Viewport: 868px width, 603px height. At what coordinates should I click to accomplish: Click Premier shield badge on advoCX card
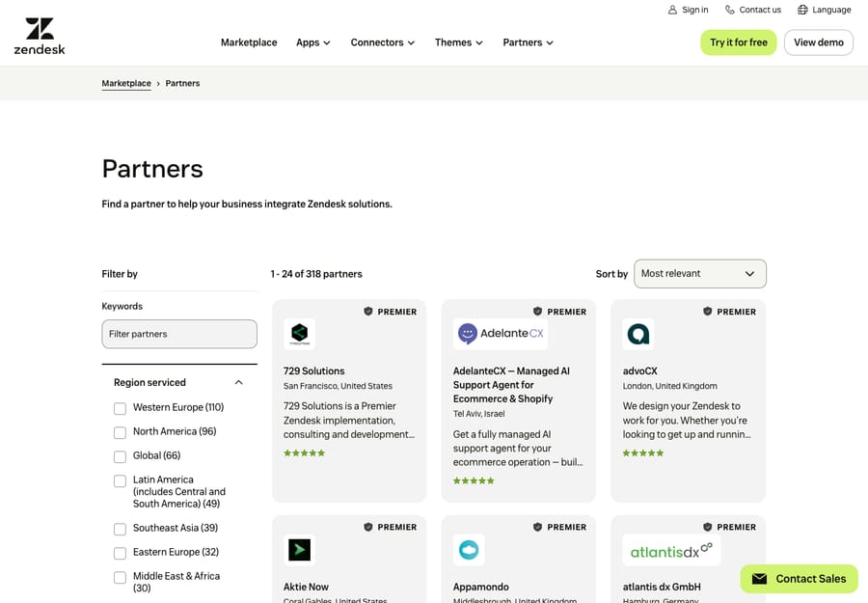click(x=708, y=312)
